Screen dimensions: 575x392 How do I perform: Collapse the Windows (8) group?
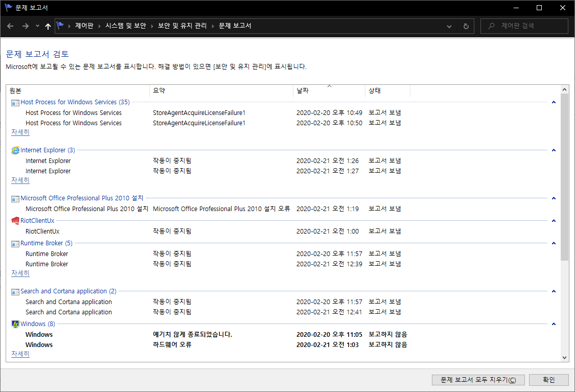(x=554, y=324)
